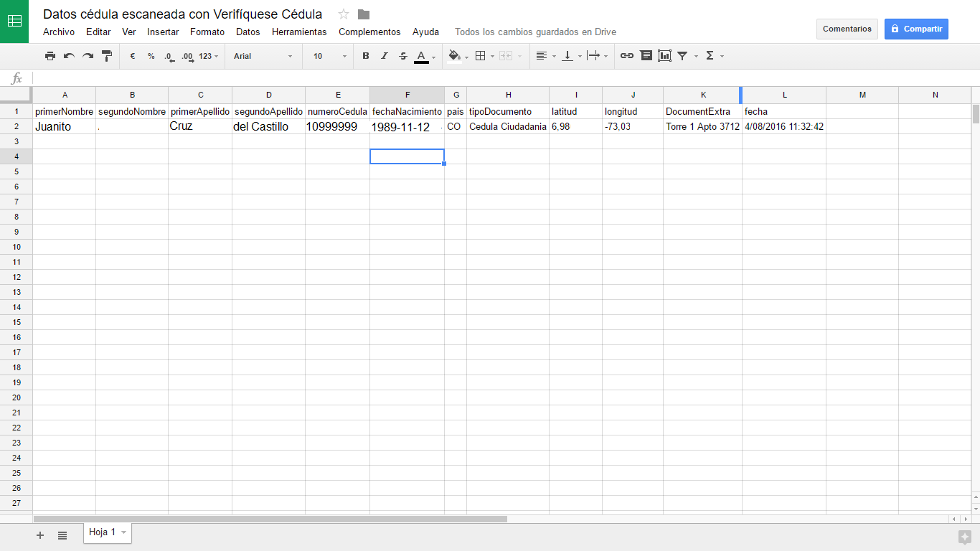This screenshot has width=980, height=551.
Task: Open the number format 123 dropdown
Action: (x=209, y=56)
